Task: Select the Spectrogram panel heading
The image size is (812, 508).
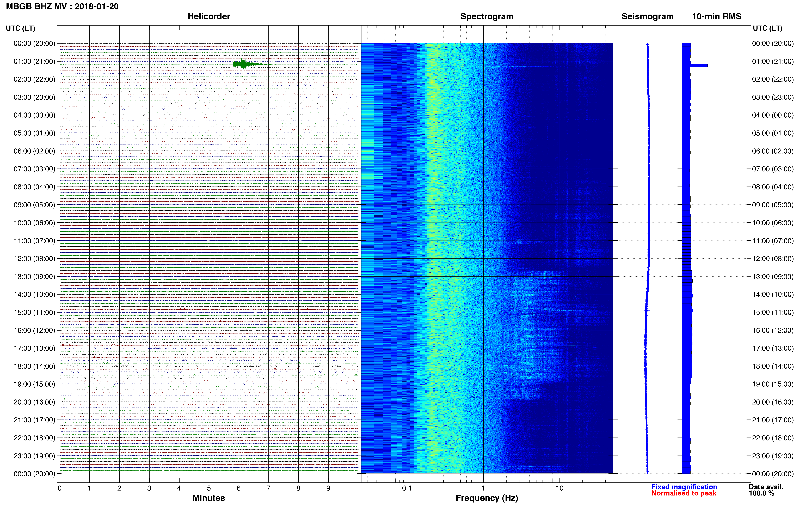Action: coord(487,16)
